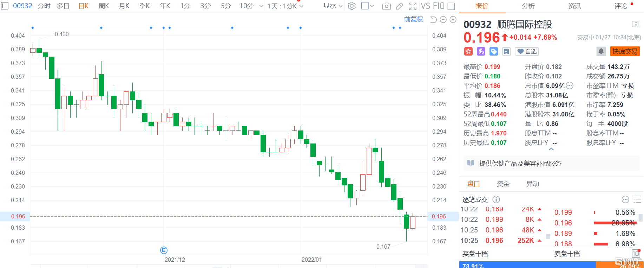Zoom out chart with minus icon

443,20
